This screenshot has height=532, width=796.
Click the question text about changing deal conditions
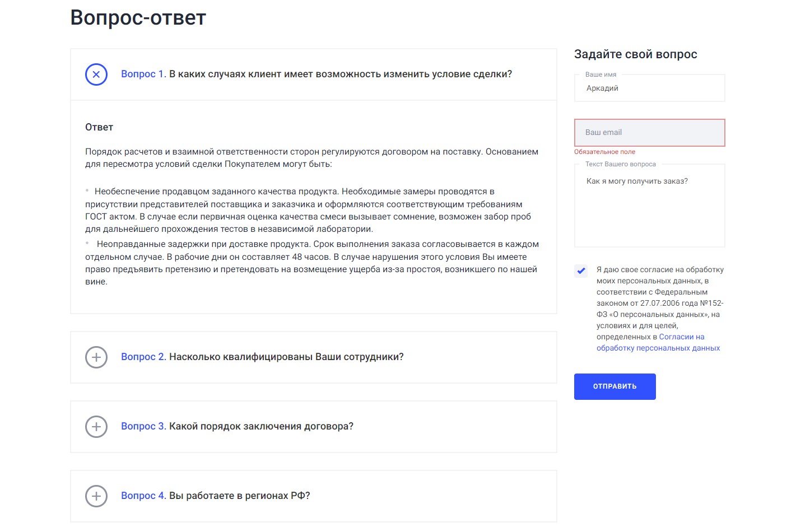pyautogui.click(x=341, y=74)
